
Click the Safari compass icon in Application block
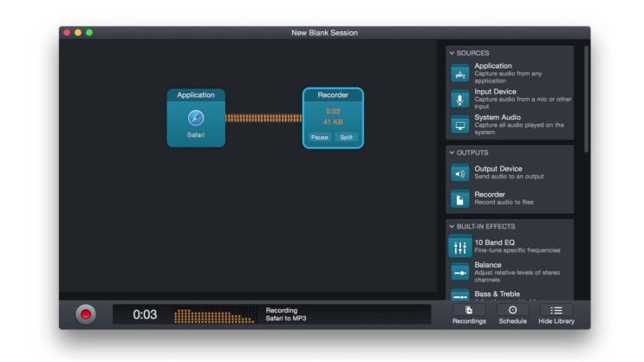196,118
